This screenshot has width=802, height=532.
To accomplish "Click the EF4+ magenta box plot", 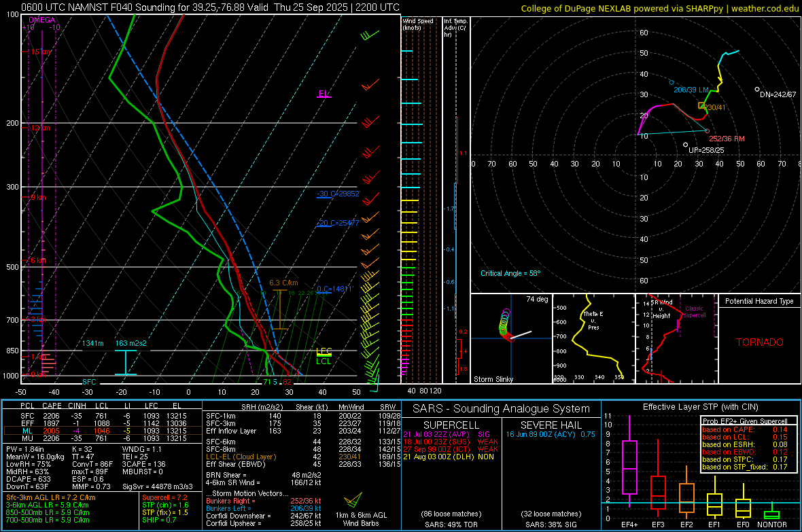I will 629,461.
